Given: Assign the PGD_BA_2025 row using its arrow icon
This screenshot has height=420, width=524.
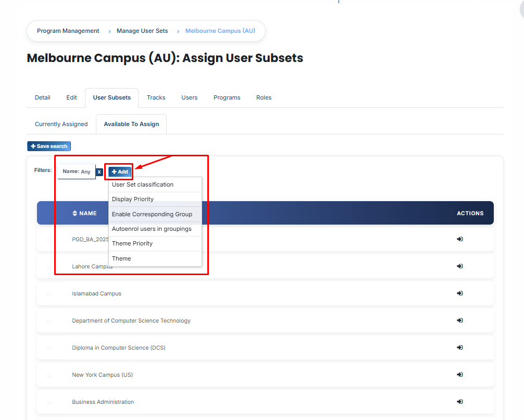Looking at the screenshot, I should tap(460, 239).
